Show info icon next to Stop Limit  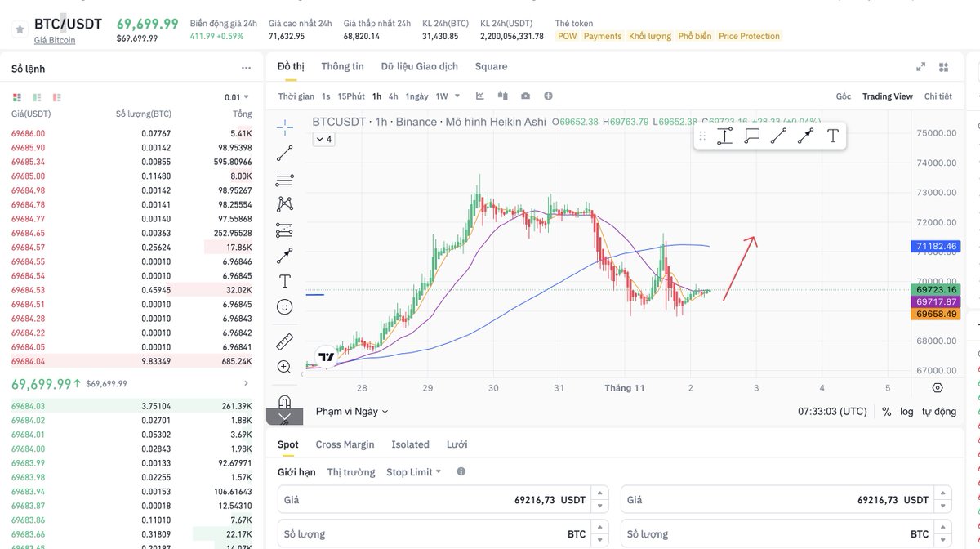click(x=461, y=471)
